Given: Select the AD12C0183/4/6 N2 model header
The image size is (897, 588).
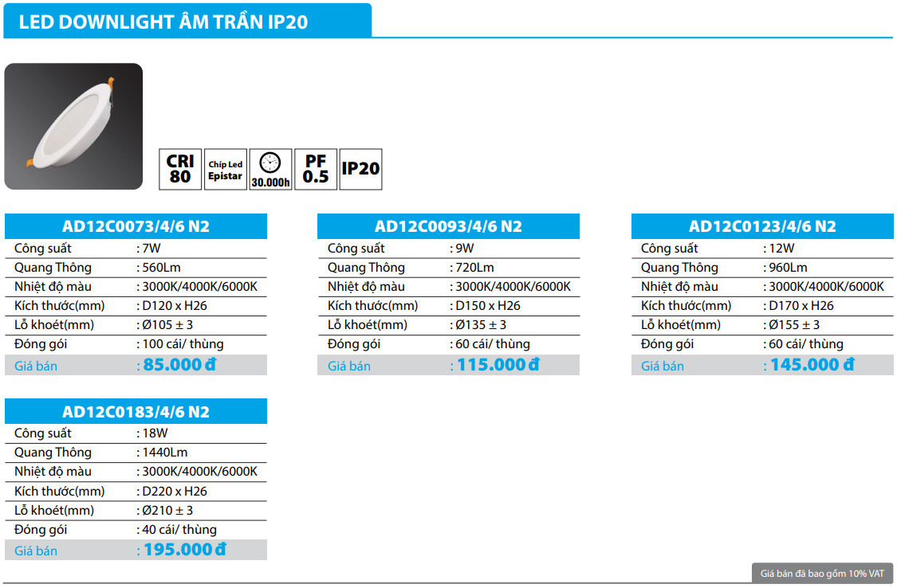Looking at the screenshot, I should (x=136, y=412).
